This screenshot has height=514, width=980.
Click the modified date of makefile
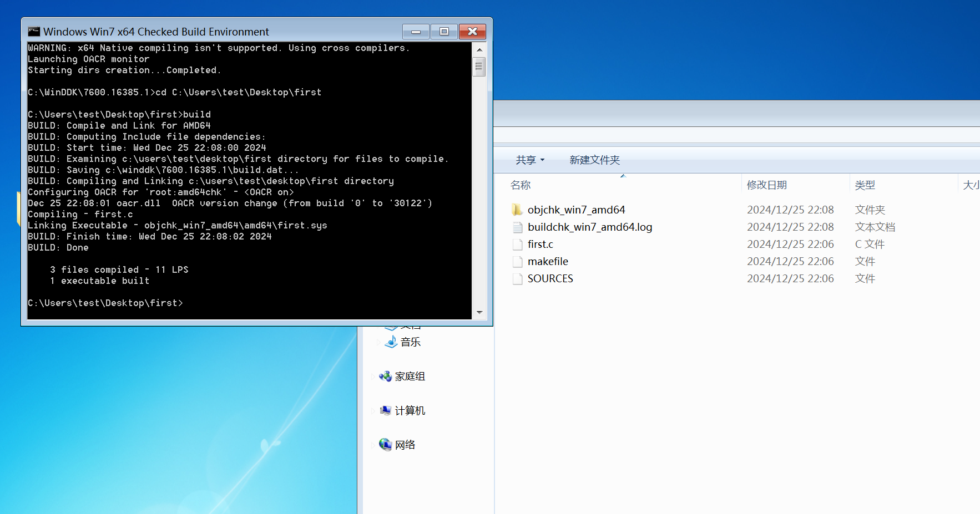tap(790, 261)
